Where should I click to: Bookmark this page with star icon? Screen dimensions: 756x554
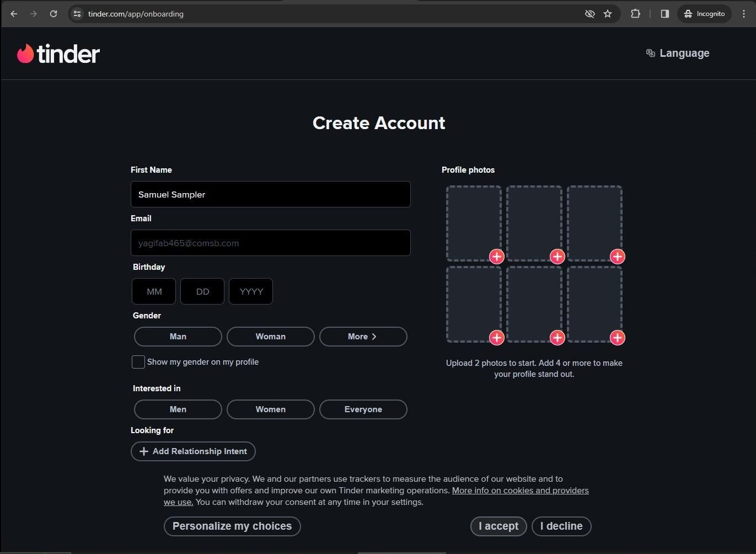(x=608, y=14)
